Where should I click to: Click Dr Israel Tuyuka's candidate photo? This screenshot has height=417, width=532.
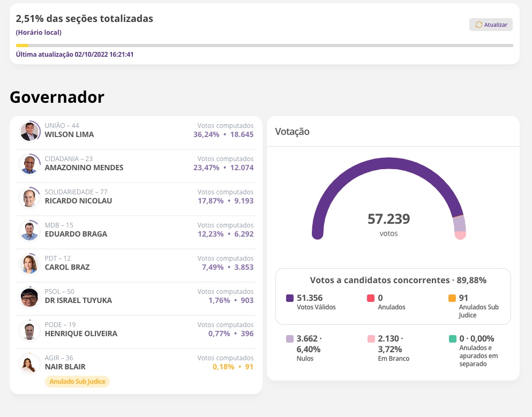(x=29, y=297)
